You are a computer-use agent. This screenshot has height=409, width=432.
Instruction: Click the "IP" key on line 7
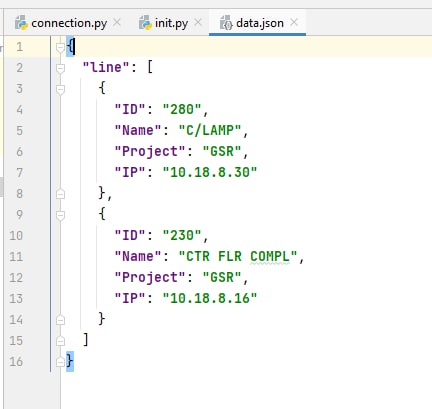pyautogui.click(x=130, y=172)
